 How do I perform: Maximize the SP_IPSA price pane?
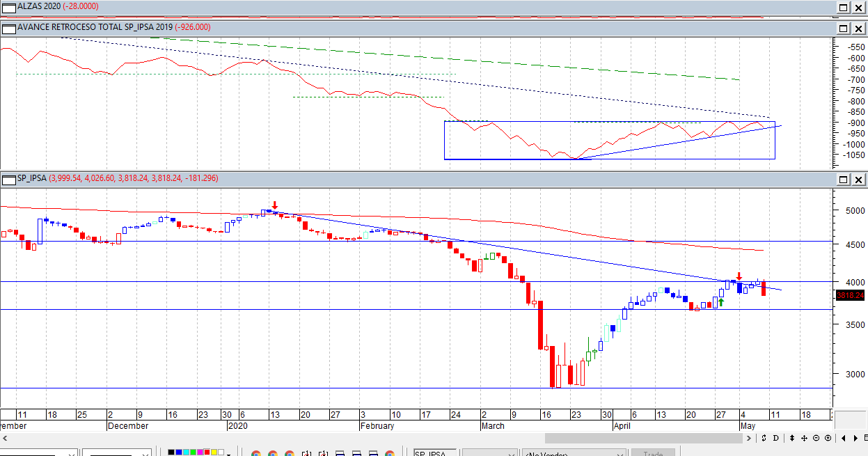(x=844, y=179)
